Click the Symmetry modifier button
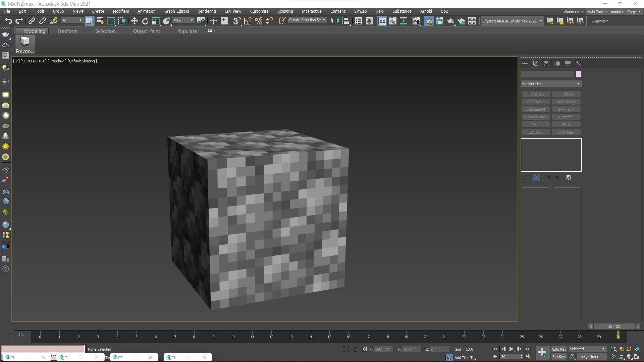644x362 pixels. click(x=566, y=109)
